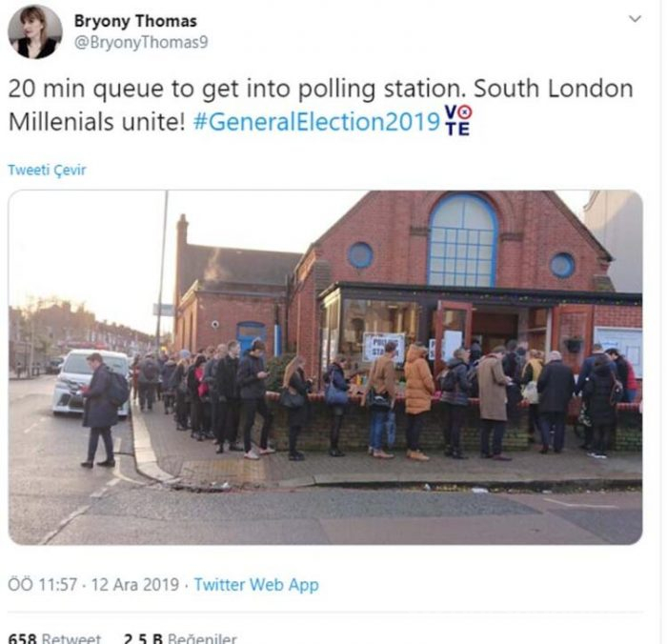This screenshot has width=667, height=644.
Task: Expand the tweet options chevron menu
Action: coord(635,19)
